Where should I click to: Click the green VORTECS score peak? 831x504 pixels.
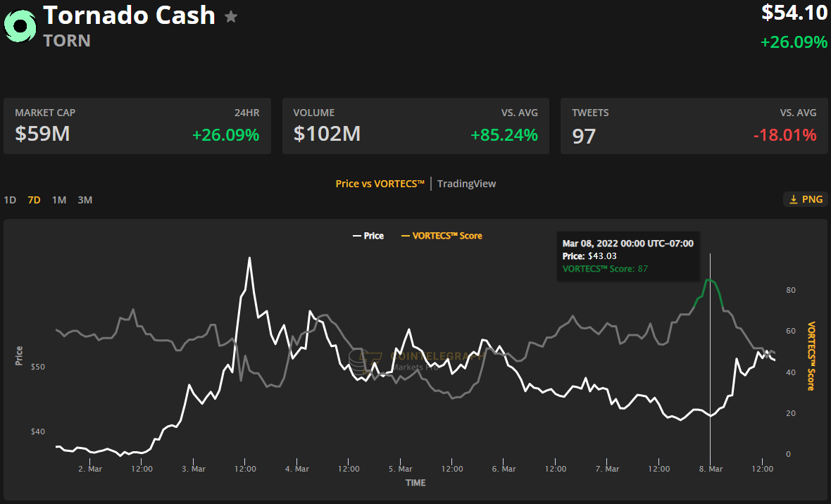pos(710,281)
